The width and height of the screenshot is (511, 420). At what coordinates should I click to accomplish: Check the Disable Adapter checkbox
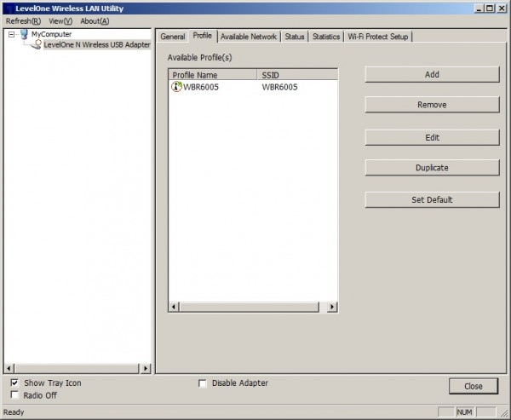[x=203, y=383]
